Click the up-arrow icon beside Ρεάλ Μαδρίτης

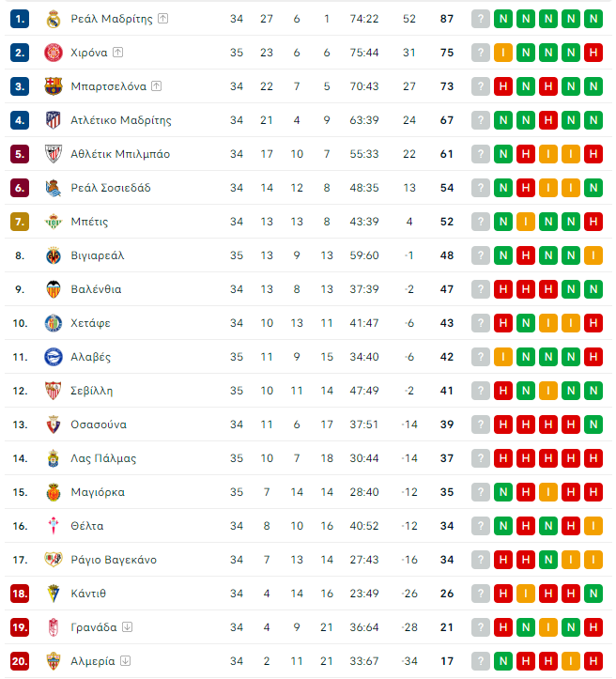click(x=162, y=19)
